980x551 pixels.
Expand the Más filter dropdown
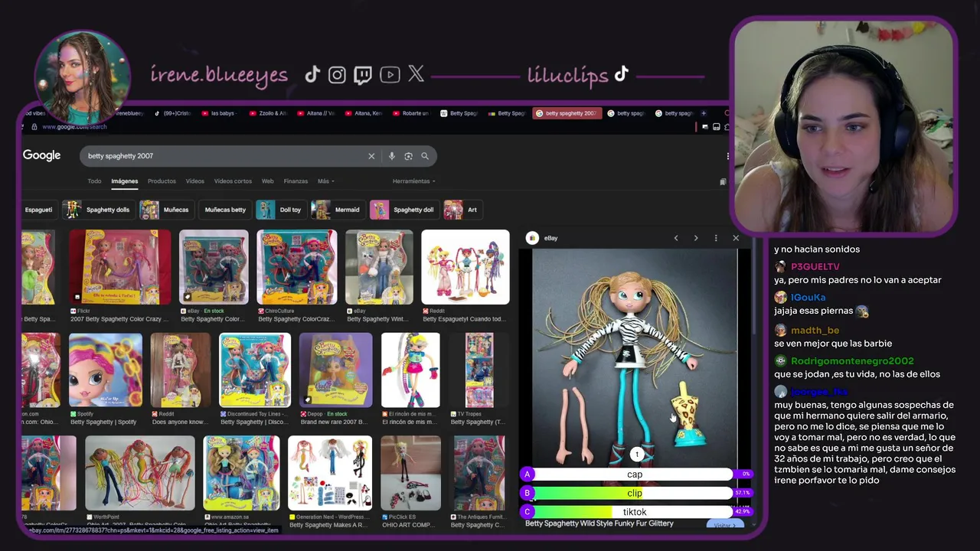pyautogui.click(x=325, y=181)
